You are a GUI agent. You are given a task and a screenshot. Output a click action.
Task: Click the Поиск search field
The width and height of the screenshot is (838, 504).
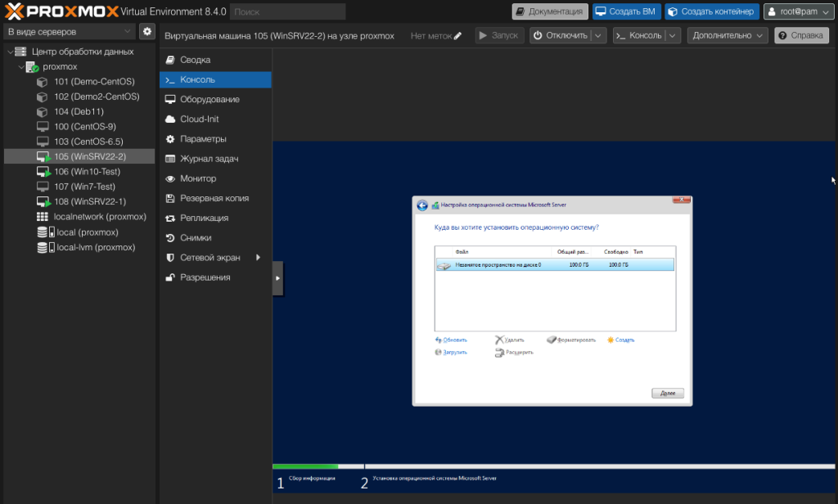point(287,12)
